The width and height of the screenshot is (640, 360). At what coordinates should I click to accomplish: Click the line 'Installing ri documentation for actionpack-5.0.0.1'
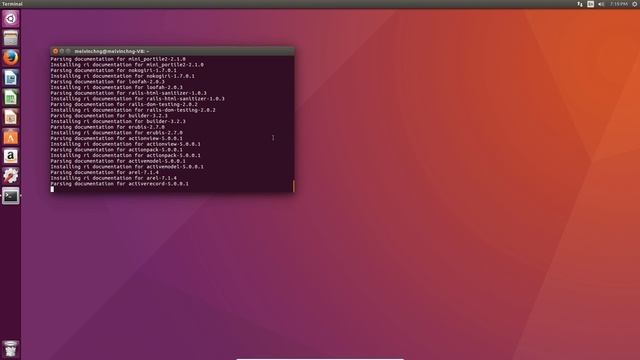[126, 155]
